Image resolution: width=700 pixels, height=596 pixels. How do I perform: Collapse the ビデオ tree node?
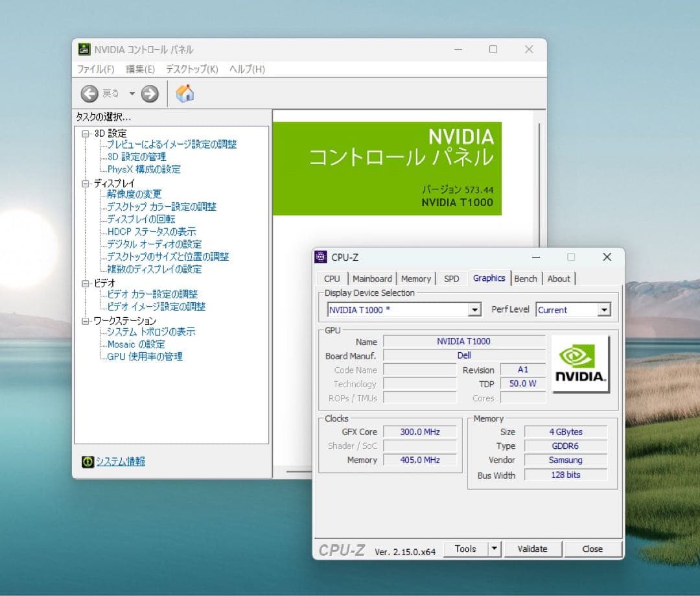point(86,283)
